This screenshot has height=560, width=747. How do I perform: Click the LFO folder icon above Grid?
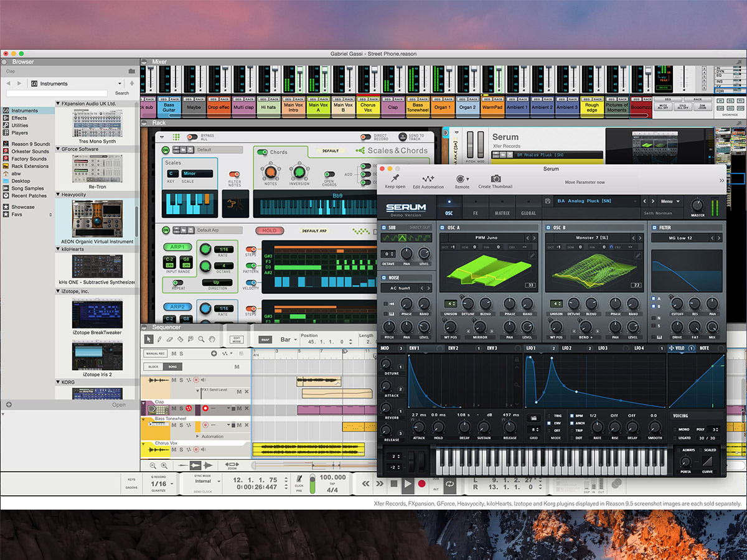[533, 418]
